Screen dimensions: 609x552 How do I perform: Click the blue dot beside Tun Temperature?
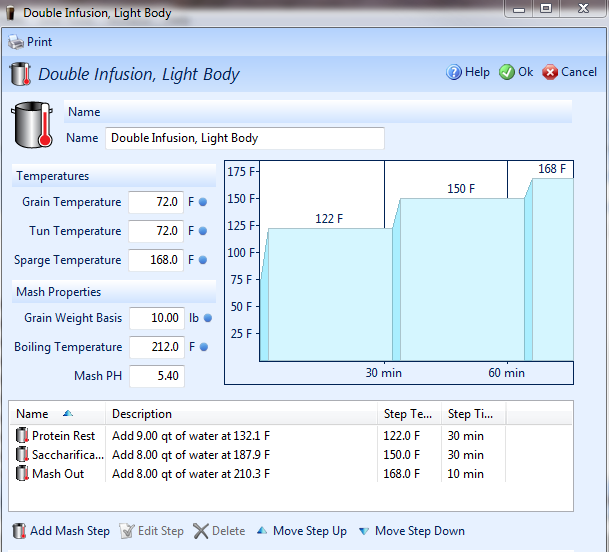pos(202,231)
